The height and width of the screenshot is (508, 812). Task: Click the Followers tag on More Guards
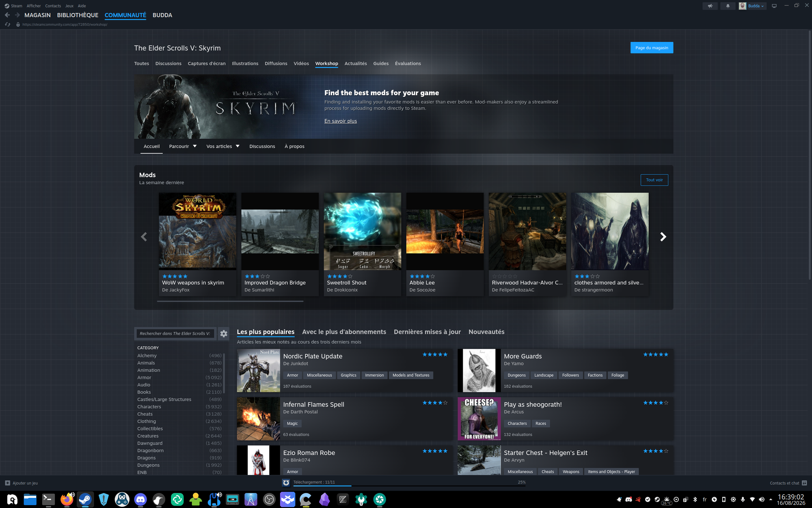[x=570, y=375]
